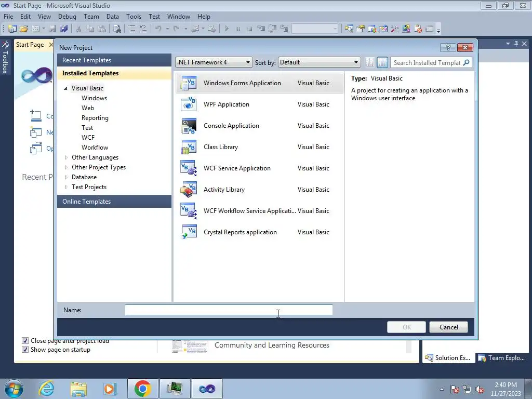Screen dimensions: 532x399
Task: Open the Toolbox icon in toolbar
Action: 395,29
